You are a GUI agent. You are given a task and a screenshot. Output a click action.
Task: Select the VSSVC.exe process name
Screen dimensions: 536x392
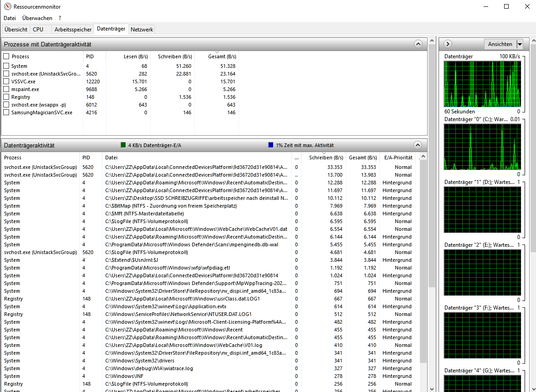tap(23, 81)
